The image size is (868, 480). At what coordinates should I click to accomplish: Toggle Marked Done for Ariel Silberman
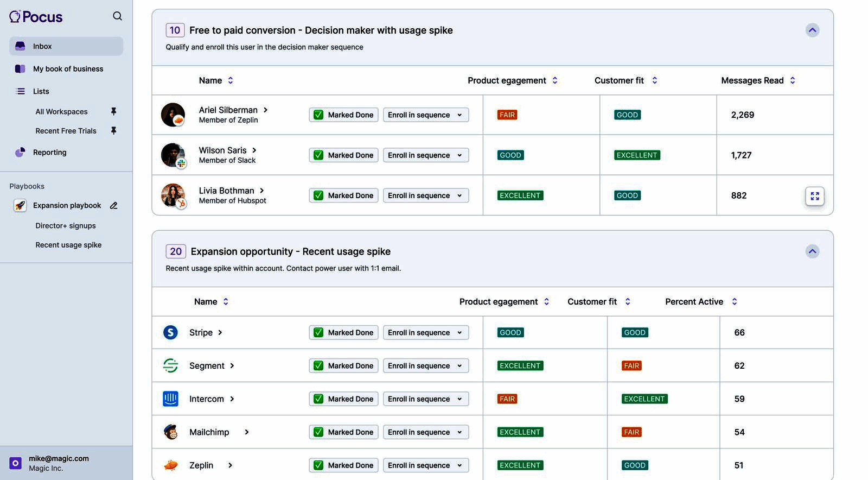pos(319,115)
